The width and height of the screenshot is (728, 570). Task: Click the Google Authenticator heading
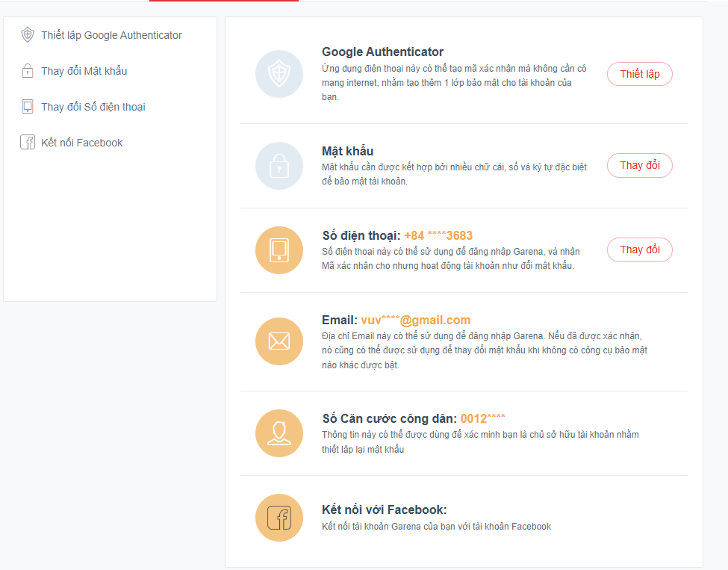382,52
